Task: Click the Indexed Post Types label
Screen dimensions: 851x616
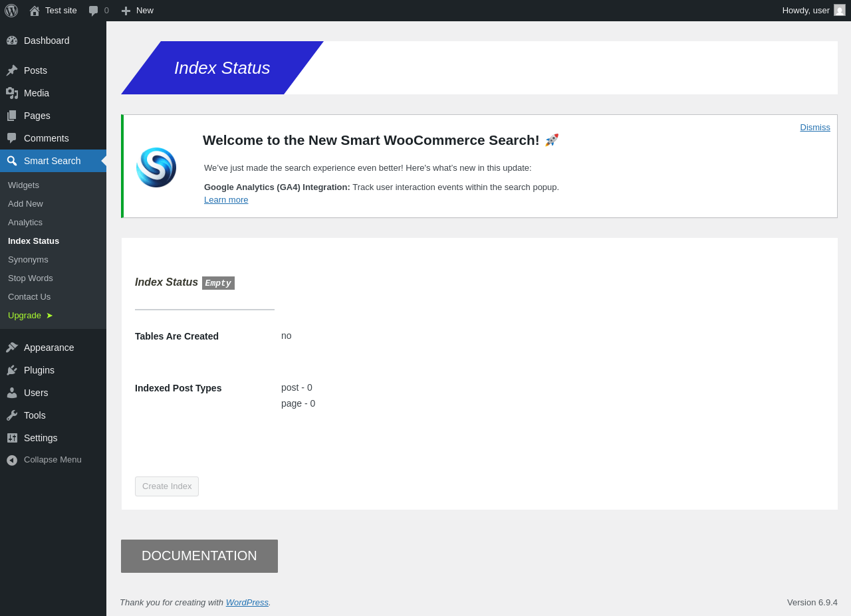Action: [x=178, y=388]
